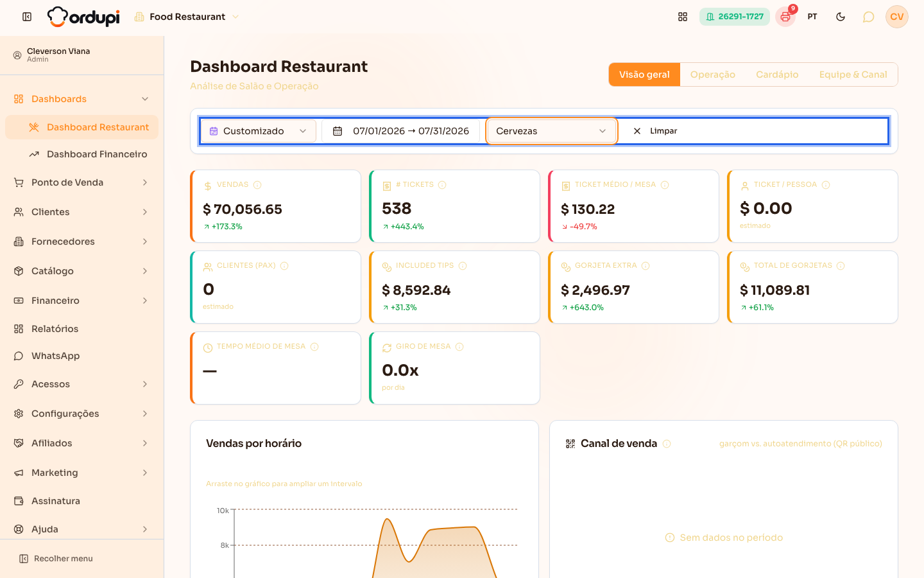Click info icon beside Canal de venda

[667, 444]
